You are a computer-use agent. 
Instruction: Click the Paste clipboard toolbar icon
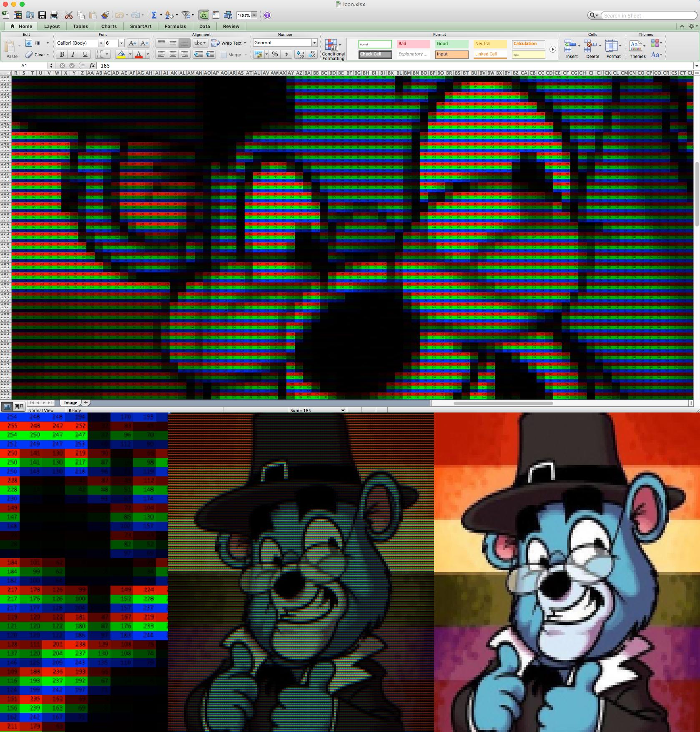pyautogui.click(x=93, y=15)
